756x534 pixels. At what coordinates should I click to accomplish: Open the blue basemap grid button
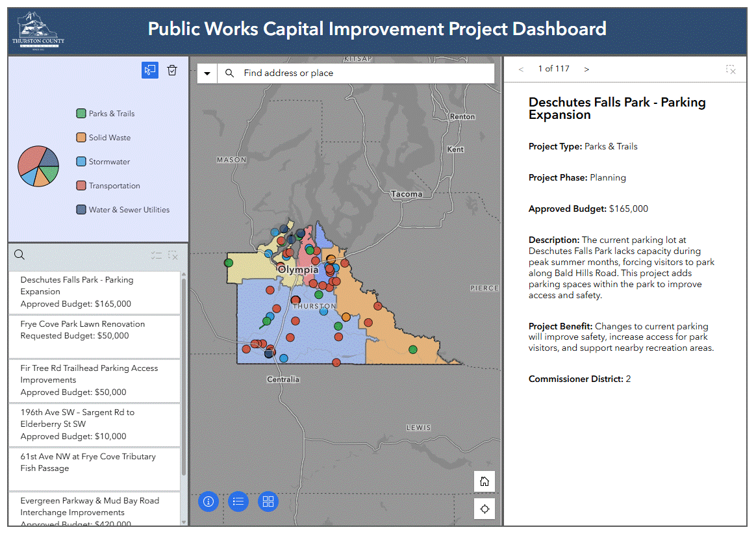(x=268, y=501)
